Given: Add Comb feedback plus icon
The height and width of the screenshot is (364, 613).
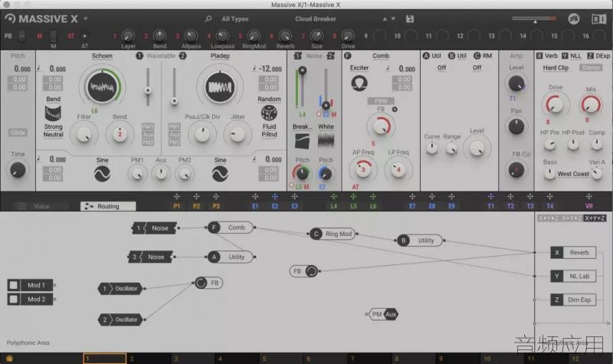Looking at the screenshot, I should pyautogui.click(x=395, y=110).
